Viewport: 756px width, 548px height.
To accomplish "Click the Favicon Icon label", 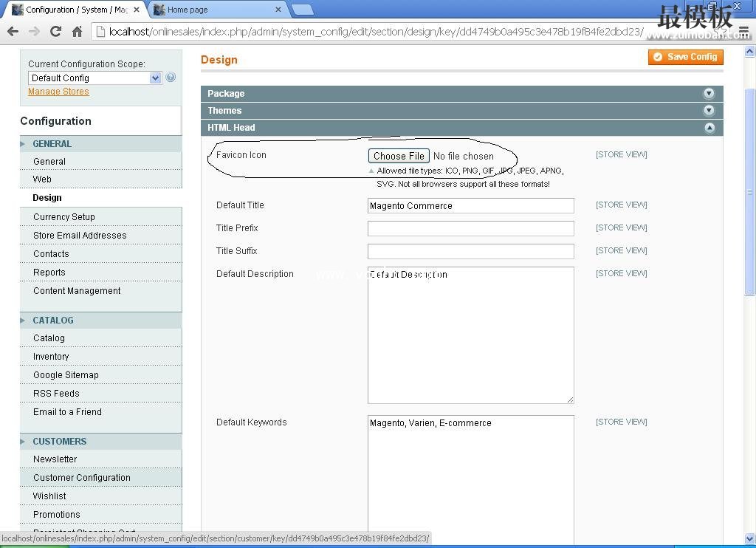I will point(241,155).
